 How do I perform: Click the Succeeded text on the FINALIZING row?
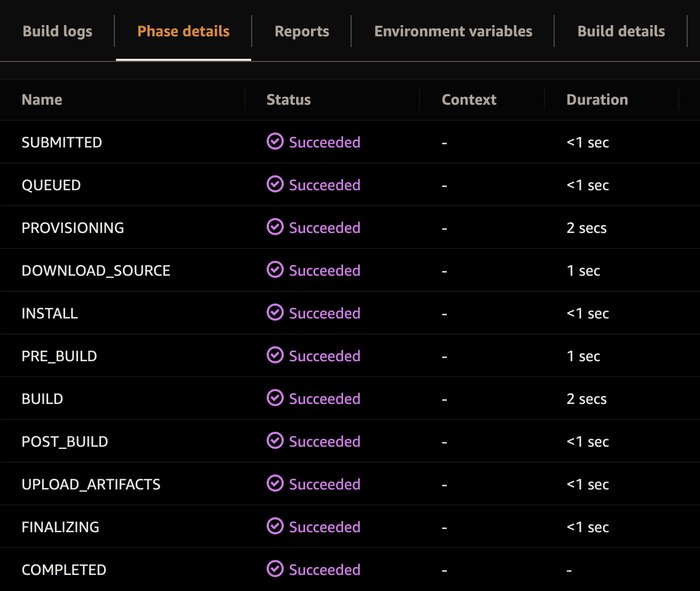[x=324, y=527]
